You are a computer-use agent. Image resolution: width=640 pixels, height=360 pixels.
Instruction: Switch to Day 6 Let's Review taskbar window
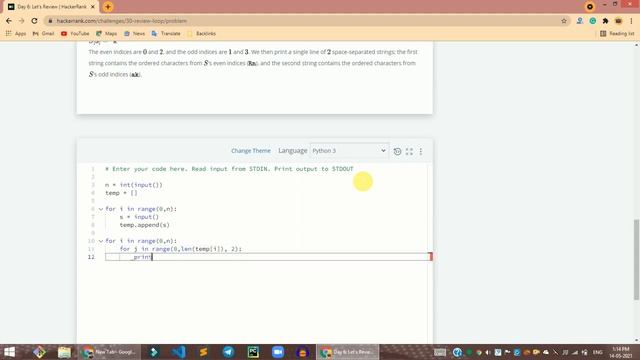coord(348,352)
